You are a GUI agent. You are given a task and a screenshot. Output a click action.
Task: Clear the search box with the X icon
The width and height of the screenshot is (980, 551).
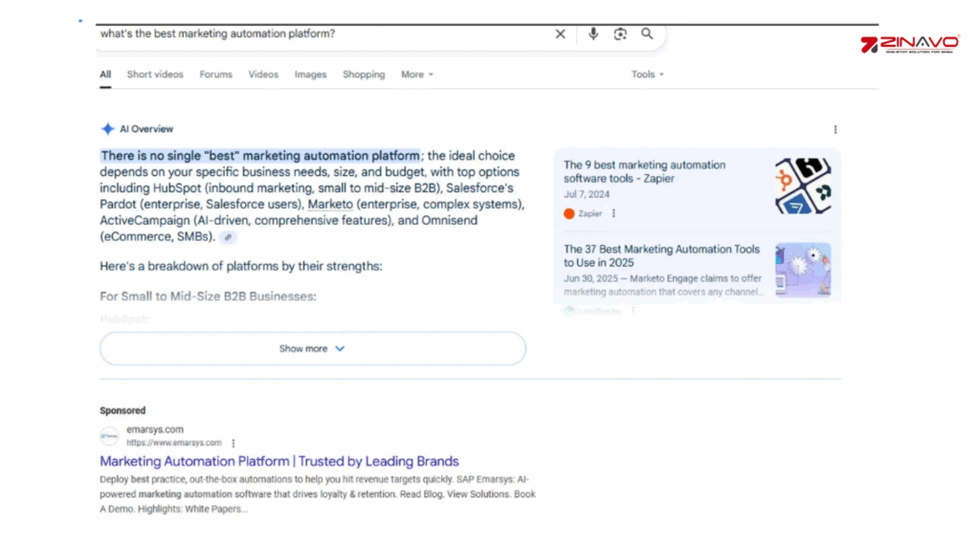pyautogui.click(x=561, y=33)
